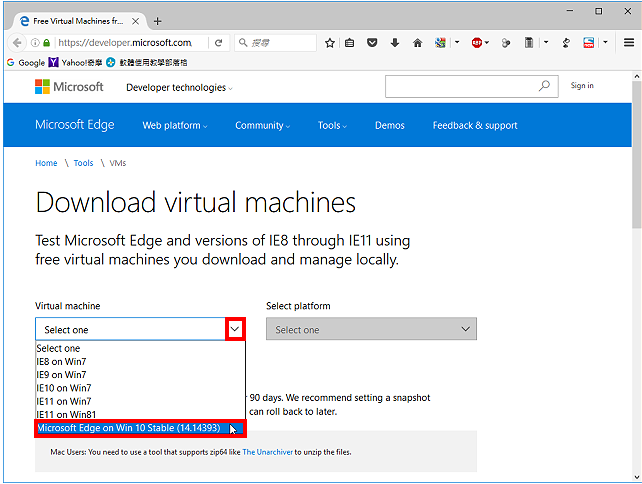This screenshot has width=642, height=484.
Task: Click the page vertical scrollbar thumb
Action: (636, 154)
